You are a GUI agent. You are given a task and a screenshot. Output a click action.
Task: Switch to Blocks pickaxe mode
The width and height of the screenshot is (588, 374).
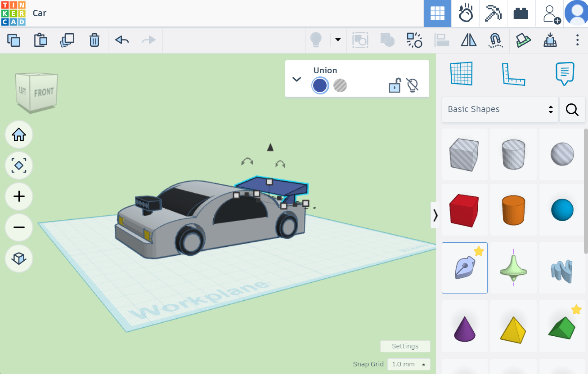(x=493, y=13)
